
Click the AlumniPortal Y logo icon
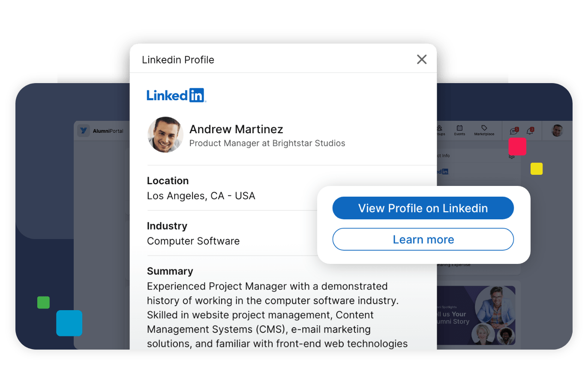(83, 131)
